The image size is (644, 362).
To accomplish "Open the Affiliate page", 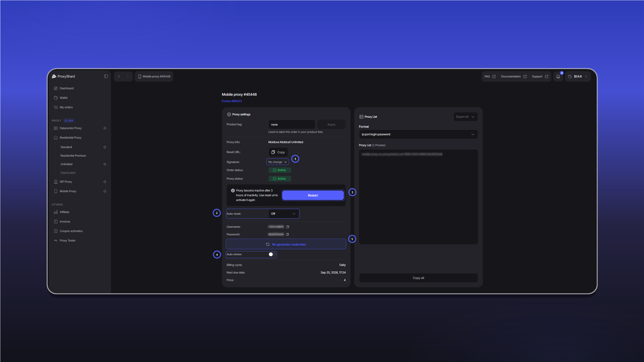I will tap(64, 212).
